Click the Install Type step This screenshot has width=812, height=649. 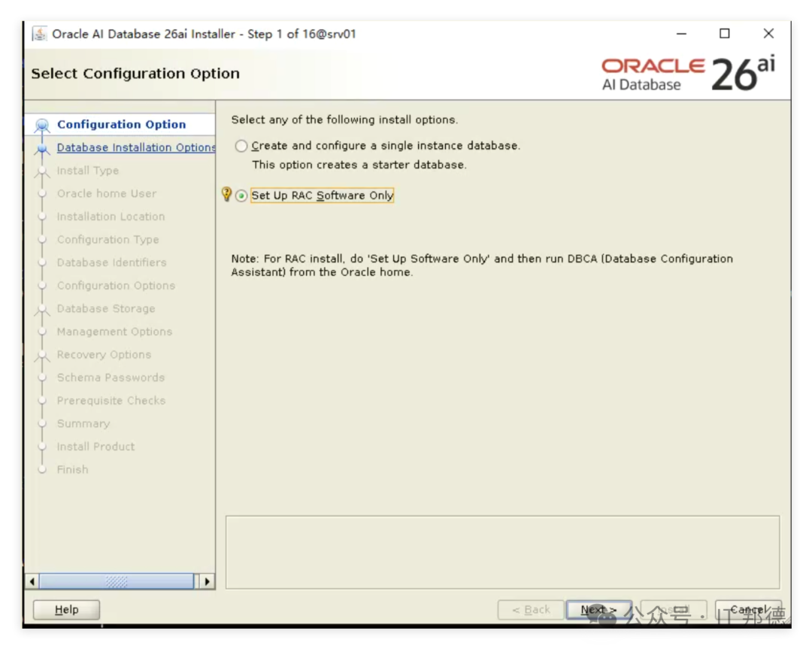[x=87, y=171]
